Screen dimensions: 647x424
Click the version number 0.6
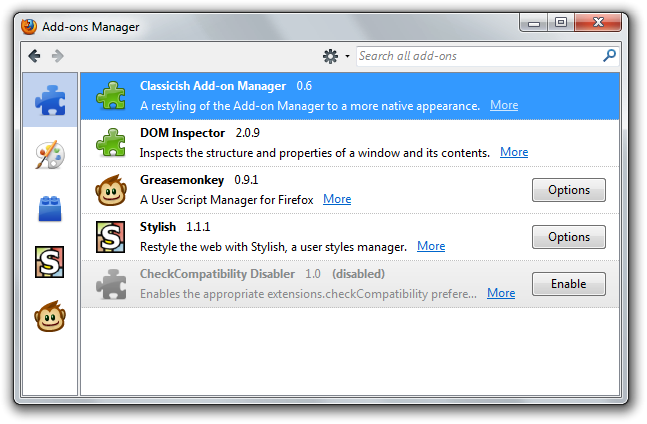click(x=304, y=86)
